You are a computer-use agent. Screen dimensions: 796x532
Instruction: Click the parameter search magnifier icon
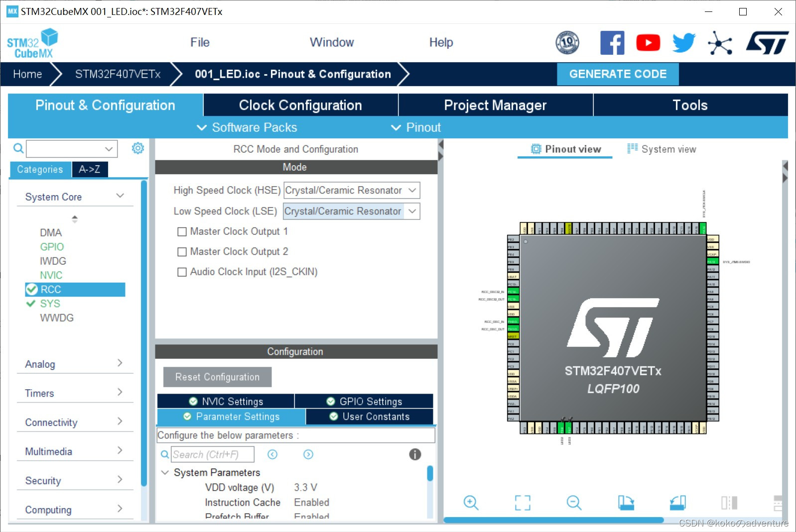coord(164,454)
